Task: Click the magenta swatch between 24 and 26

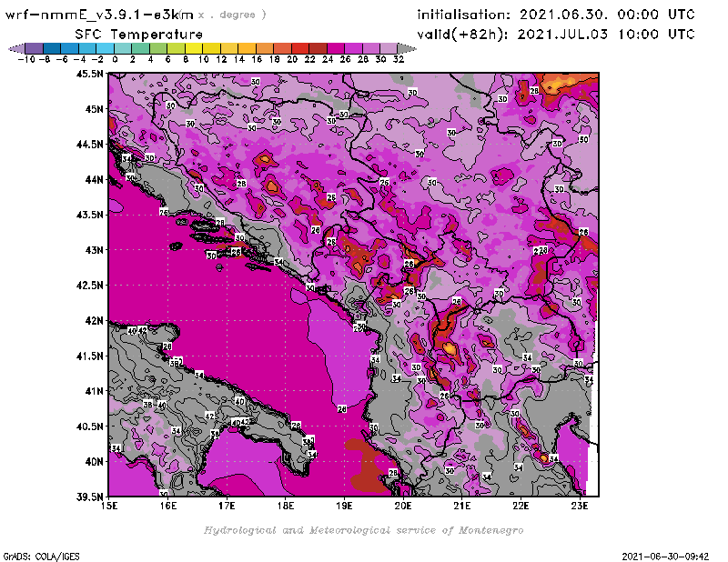Action: pyautogui.click(x=336, y=48)
